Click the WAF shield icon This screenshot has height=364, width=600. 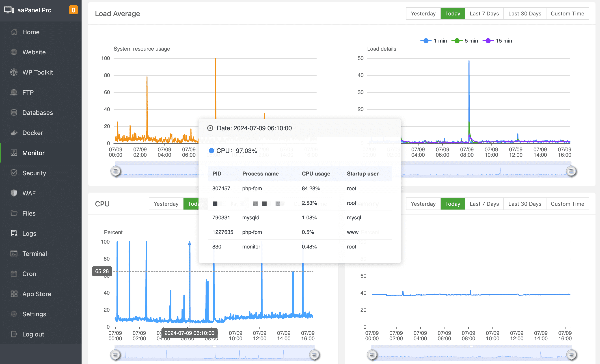coord(14,193)
